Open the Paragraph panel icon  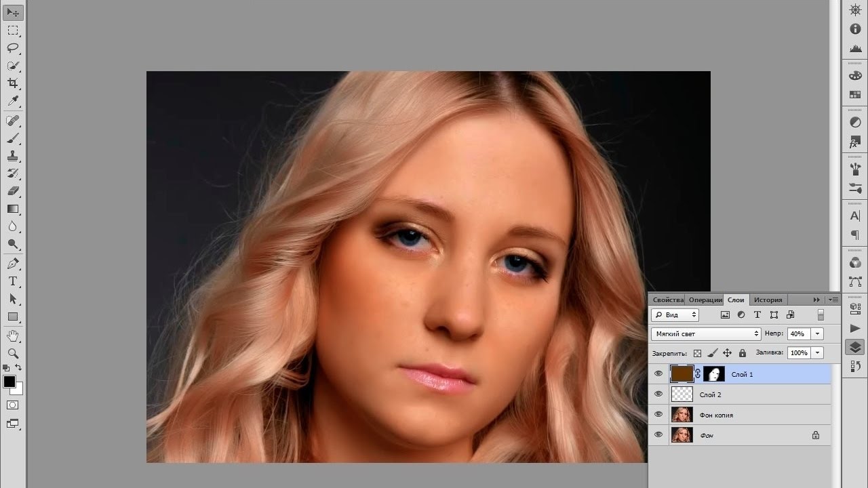pos(855,235)
